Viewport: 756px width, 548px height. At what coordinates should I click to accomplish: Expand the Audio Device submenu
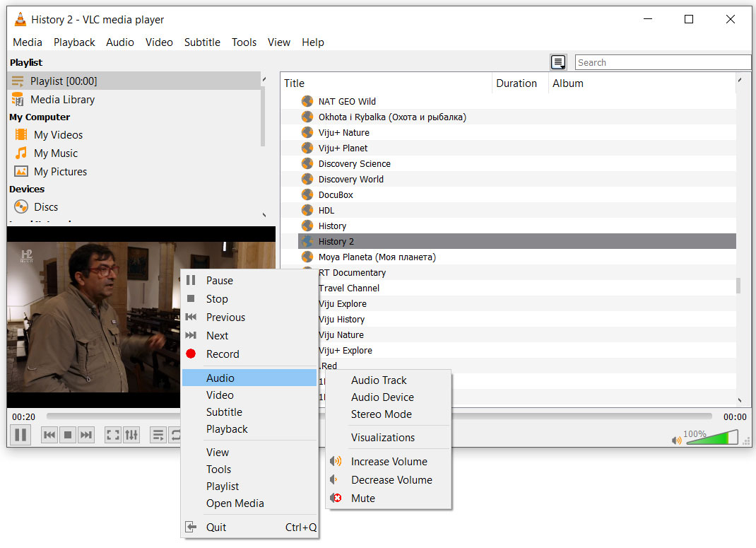pyautogui.click(x=389, y=397)
